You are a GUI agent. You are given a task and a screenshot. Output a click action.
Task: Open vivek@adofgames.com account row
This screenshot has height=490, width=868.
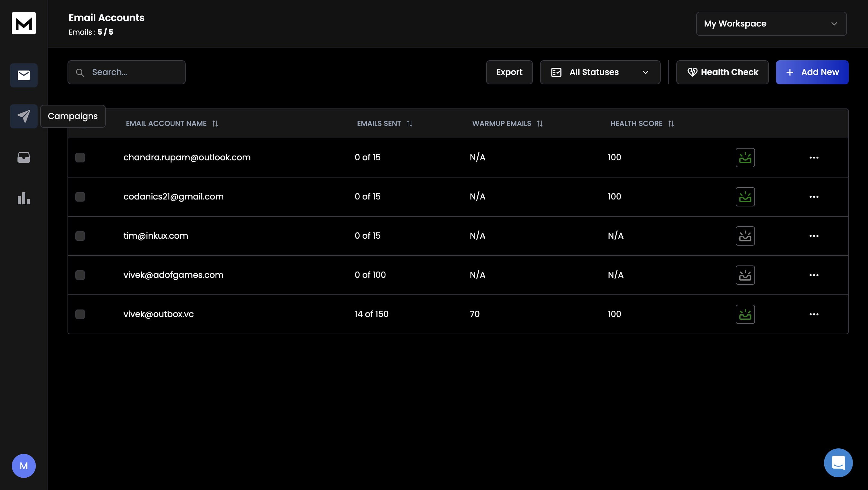(458, 275)
